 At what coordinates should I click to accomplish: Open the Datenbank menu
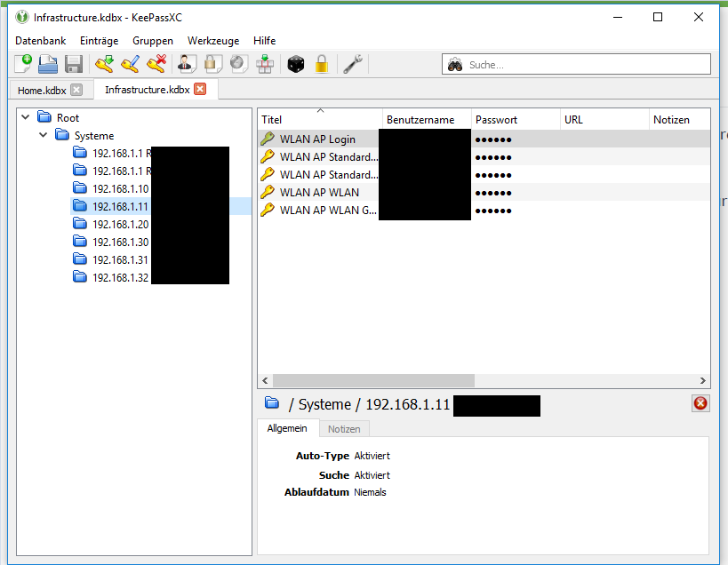(x=40, y=40)
